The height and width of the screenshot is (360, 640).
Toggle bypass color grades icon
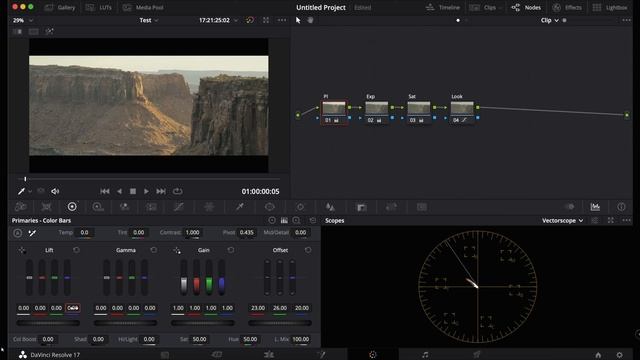point(250,20)
